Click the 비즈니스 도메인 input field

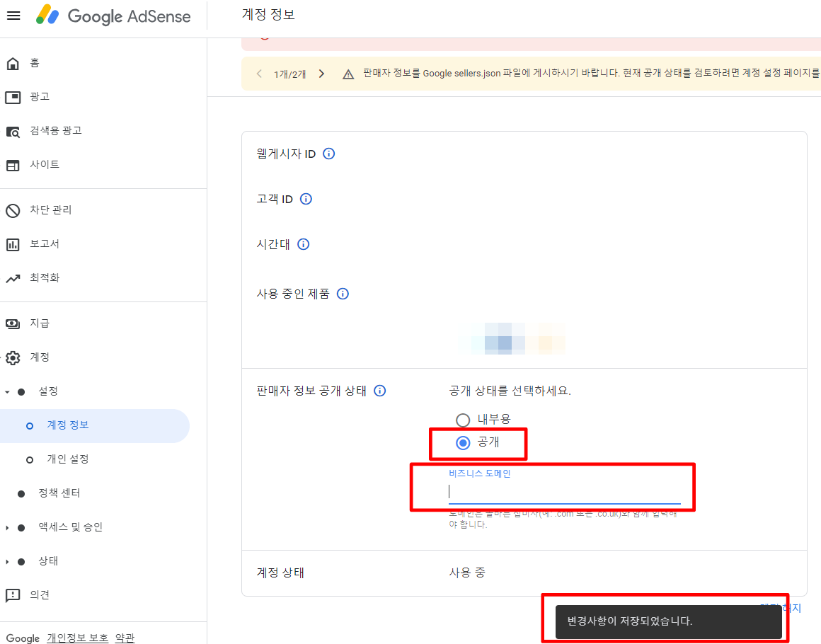[x=565, y=492]
